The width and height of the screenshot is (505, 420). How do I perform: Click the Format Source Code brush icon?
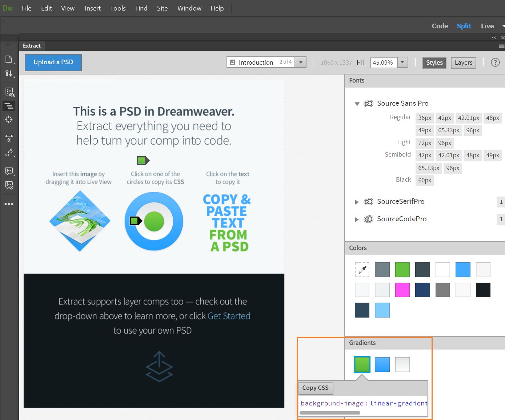coord(9,153)
